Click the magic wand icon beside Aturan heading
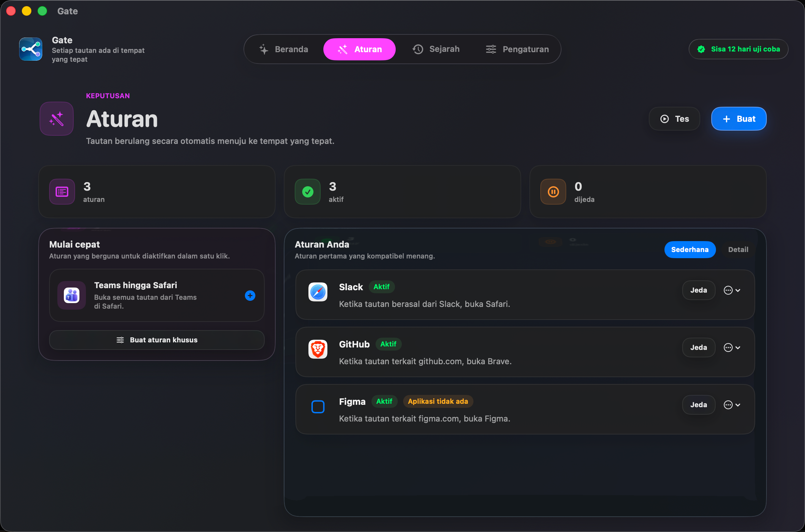 pos(57,119)
